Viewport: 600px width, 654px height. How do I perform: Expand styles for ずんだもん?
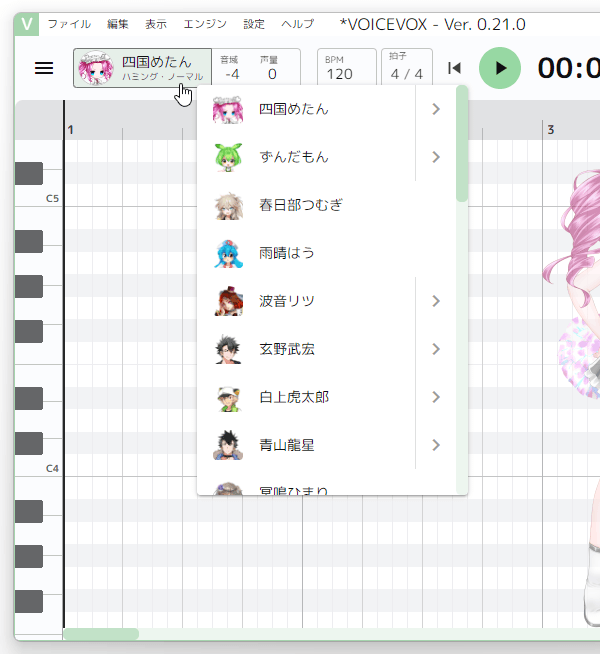pos(436,157)
